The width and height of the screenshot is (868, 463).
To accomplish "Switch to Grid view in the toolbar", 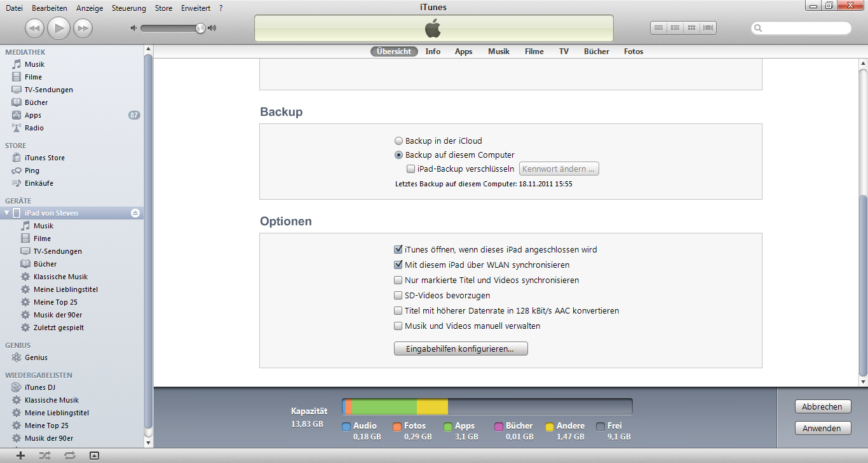I will tap(691, 27).
